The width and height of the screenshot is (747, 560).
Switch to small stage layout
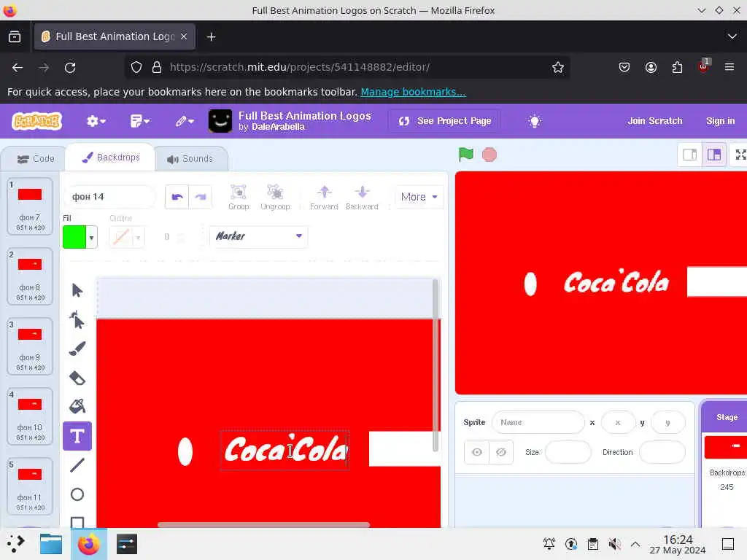coord(689,155)
